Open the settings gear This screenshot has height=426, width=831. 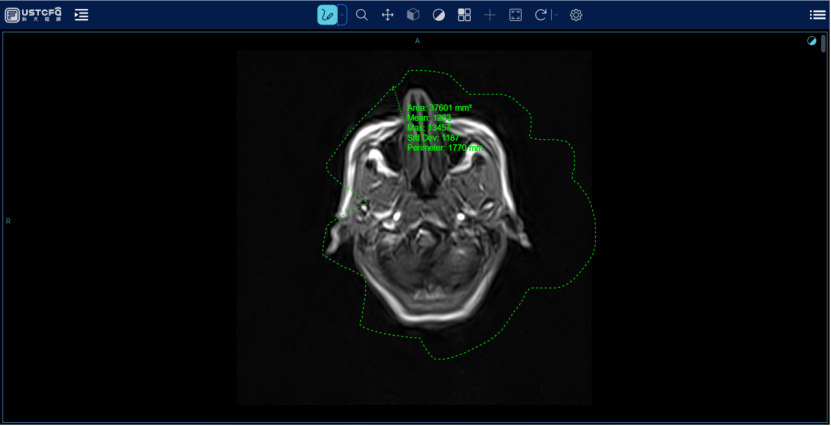click(x=576, y=15)
